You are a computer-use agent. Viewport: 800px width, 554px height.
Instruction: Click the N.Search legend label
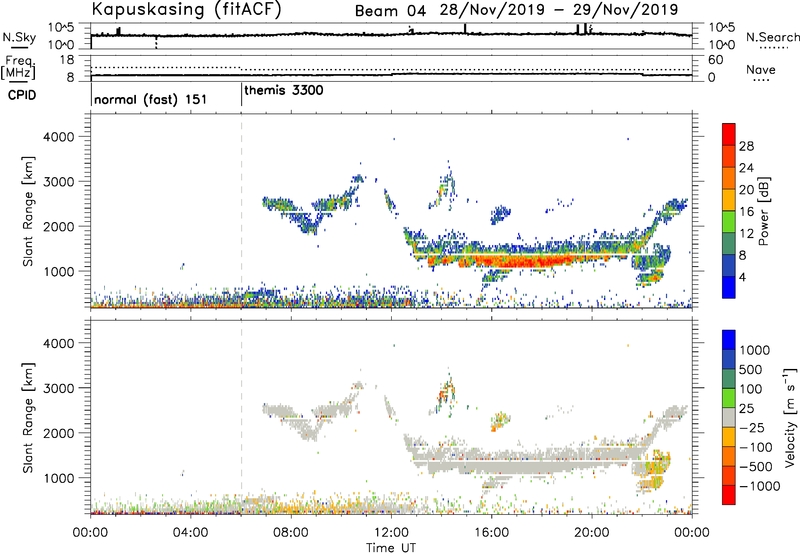[772, 37]
